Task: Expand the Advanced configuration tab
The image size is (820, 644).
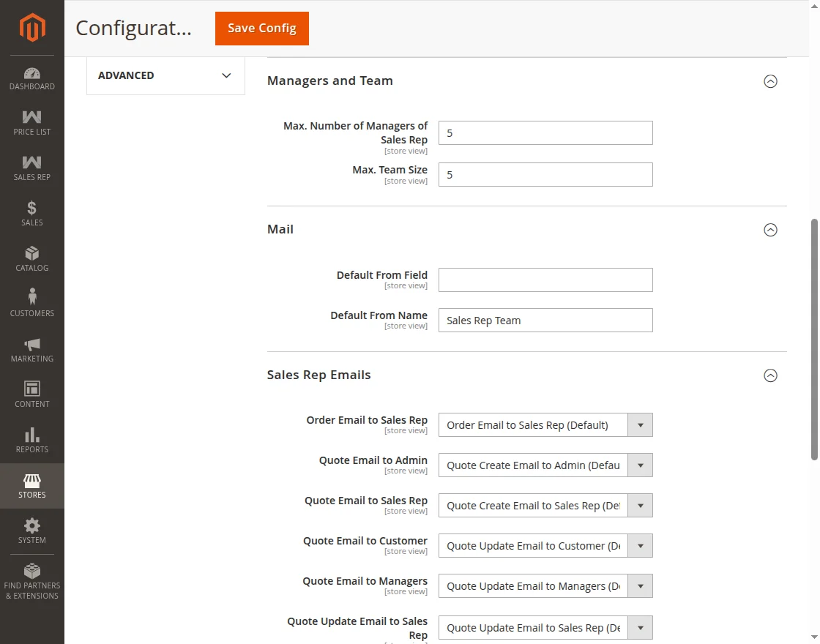Action: pyautogui.click(x=165, y=75)
